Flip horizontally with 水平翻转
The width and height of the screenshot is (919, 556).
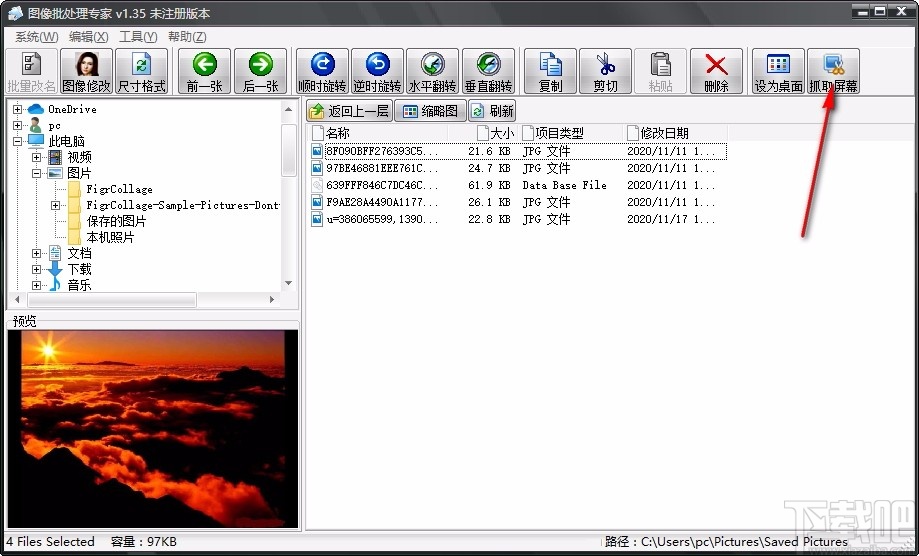(x=433, y=71)
